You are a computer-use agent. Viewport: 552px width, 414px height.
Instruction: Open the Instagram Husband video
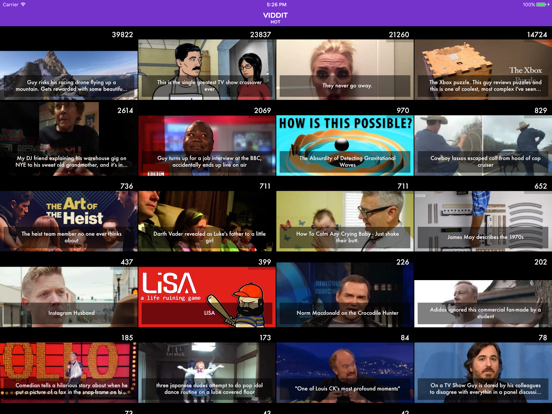69,297
